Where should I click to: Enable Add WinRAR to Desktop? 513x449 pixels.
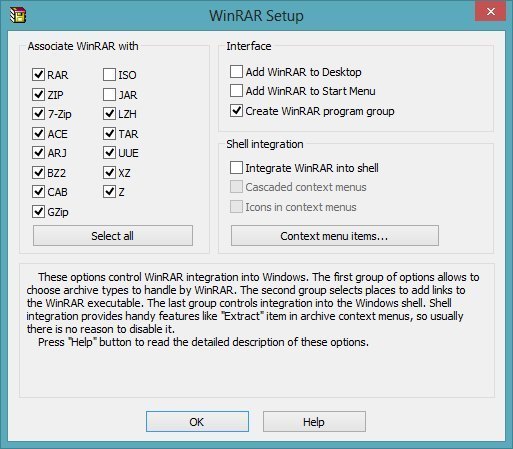click(x=236, y=72)
